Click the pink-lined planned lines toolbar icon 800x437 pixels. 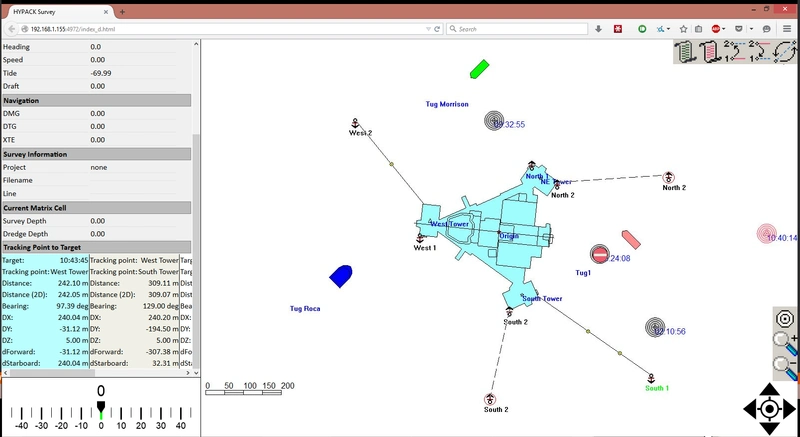[710, 52]
